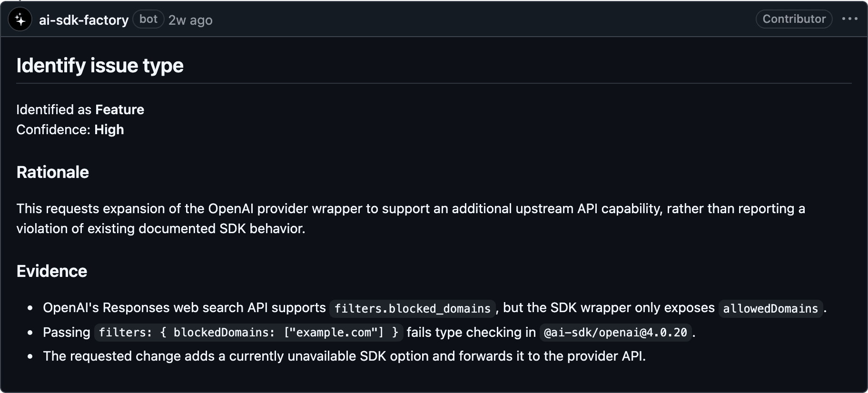The width and height of the screenshot is (868, 393).
Task: Click the bold High confidence text
Action: (x=109, y=129)
